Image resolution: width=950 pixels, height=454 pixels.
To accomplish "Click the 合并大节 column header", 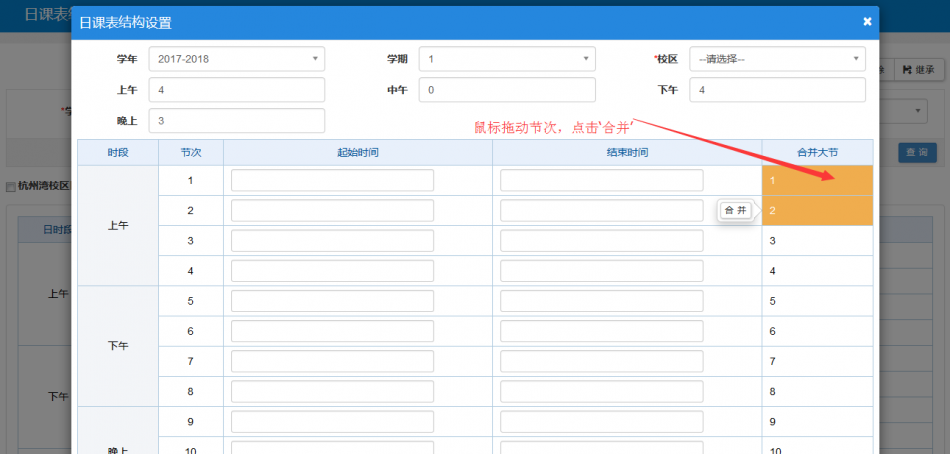I will point(816,152).
